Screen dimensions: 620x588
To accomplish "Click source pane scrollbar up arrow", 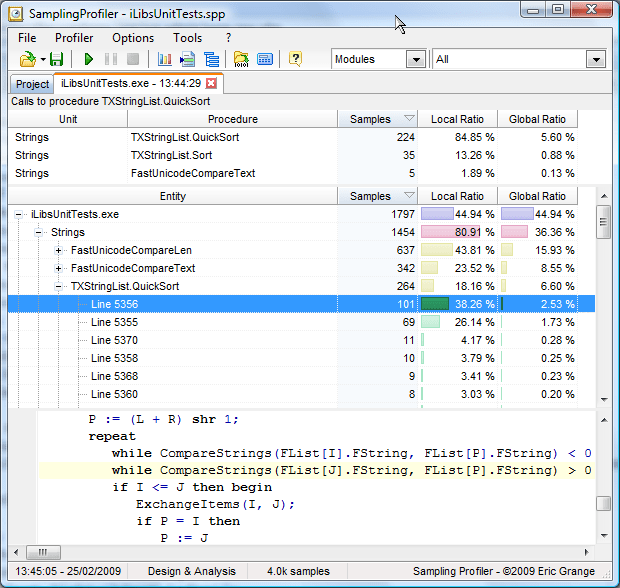I will point(604,420).
